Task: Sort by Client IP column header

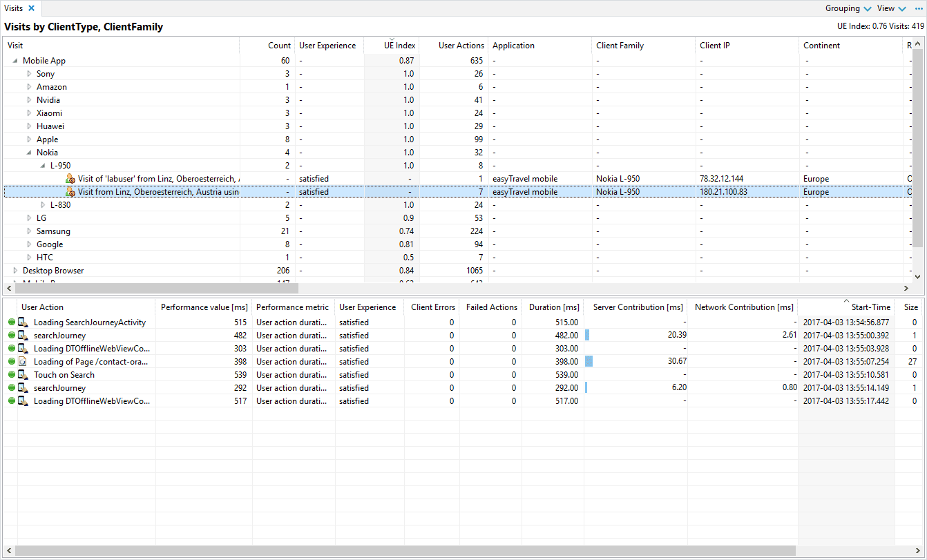Action: coord(747,46)
